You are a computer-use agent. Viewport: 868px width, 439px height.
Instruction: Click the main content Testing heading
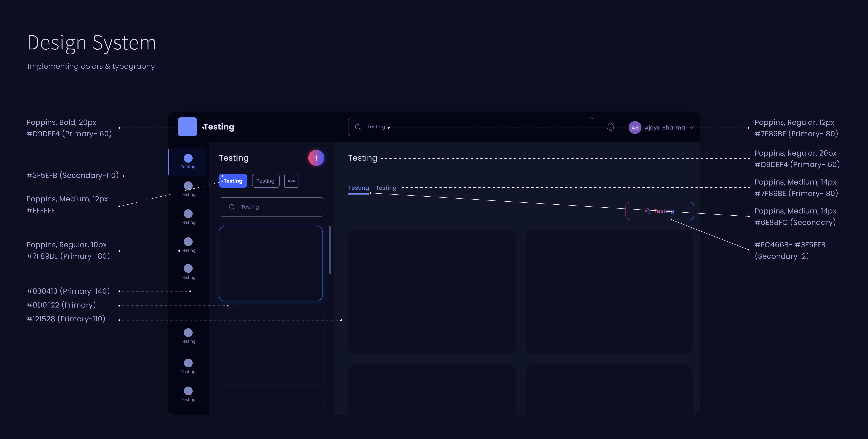pyautogui.click(x=363, y=158)
